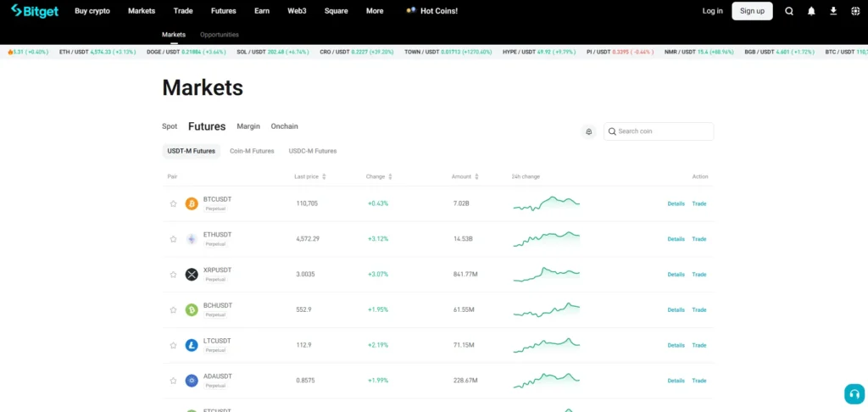This screenshot has height=412, width=868.
Task: Click the Bitcoin coin icon
Action: click(192, 203)
